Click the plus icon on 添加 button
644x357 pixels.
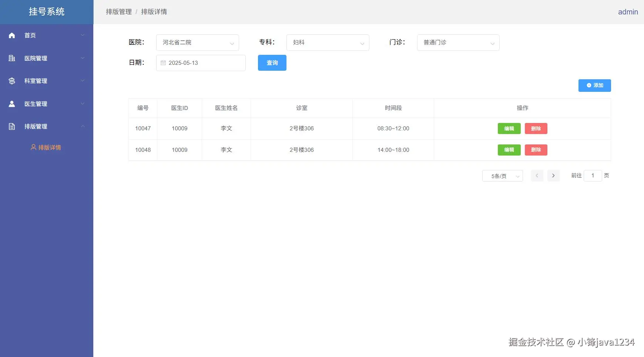[x=589, y=86]
